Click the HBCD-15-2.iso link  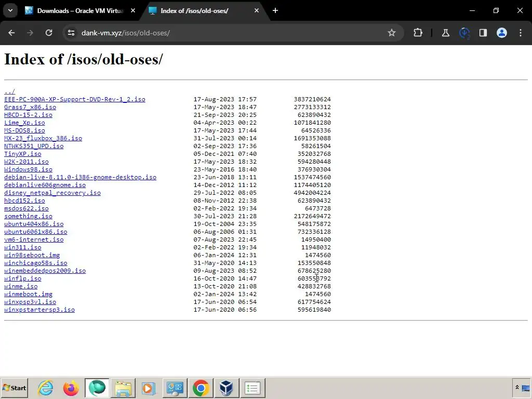[28, 115]
